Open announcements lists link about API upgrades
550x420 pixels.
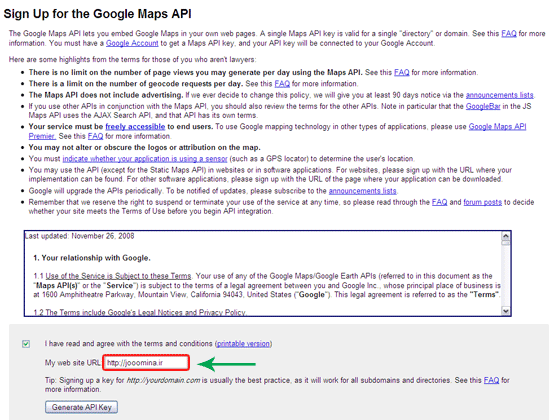point(362,191)
